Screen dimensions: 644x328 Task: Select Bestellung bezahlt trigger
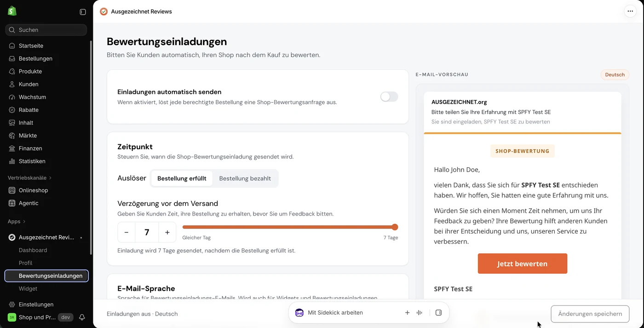(x=245, y=178)
